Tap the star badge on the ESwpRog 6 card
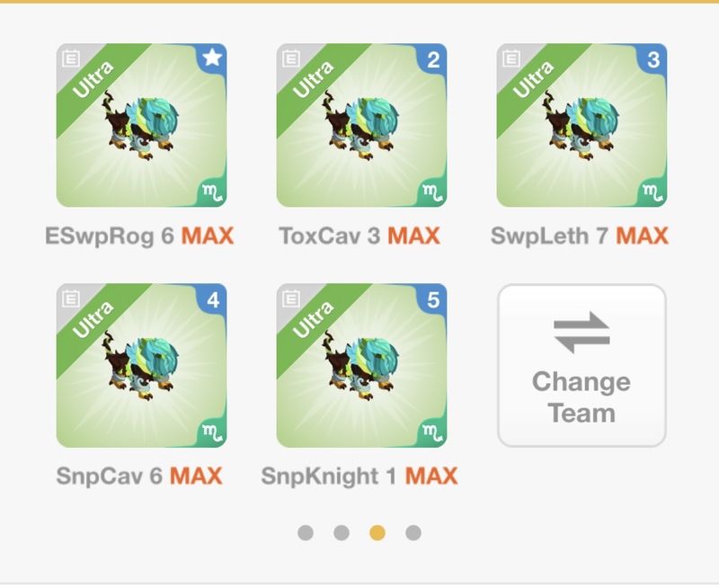719x588 pixels. [x=212, y=58]
